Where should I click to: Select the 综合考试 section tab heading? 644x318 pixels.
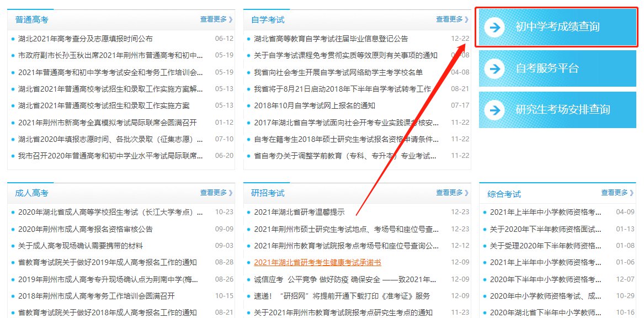[504, 194]
